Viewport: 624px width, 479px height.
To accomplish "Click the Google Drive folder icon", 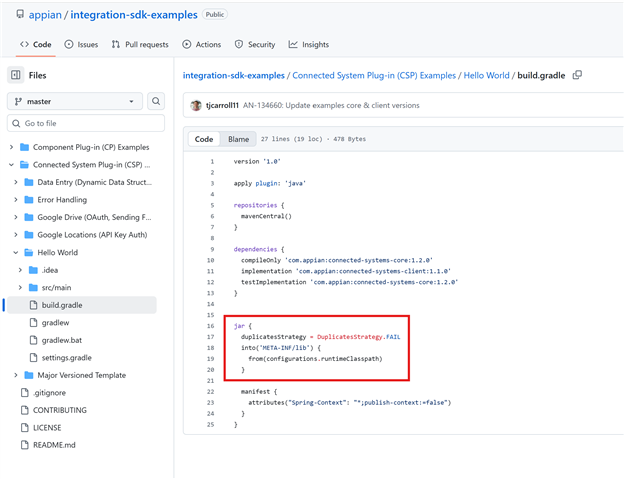I will pos(29,217).
